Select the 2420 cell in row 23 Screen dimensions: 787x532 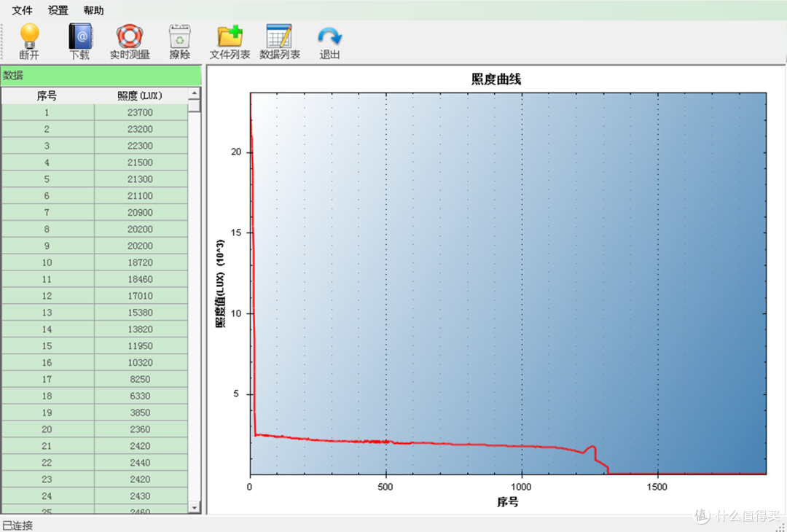pos(141,479)
